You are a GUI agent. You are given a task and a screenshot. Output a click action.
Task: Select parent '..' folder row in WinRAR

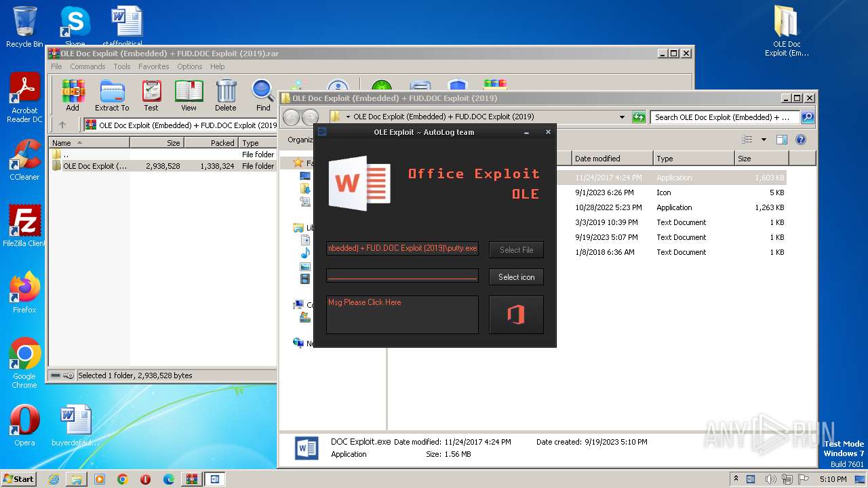click(163, 155)
